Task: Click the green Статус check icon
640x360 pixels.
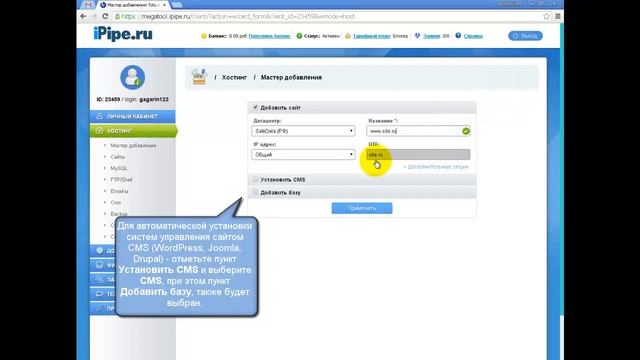Action: pyautogui.click(x=299, y=36)
